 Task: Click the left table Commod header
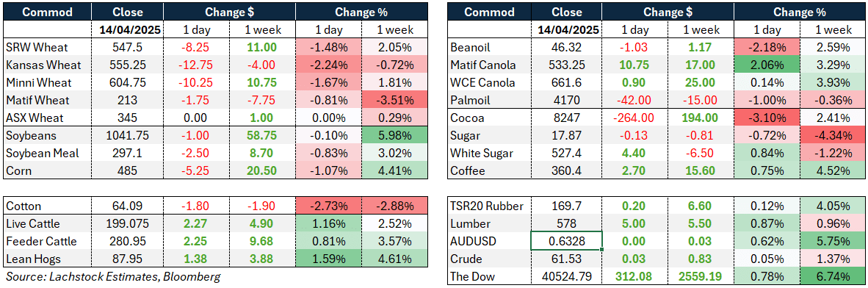tap(46, 12)
